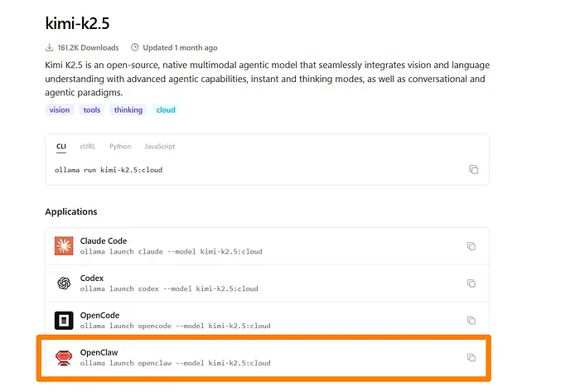Switch to the cURL tab
This screenshot has height=392, width=580.
(x=88, y=147)
